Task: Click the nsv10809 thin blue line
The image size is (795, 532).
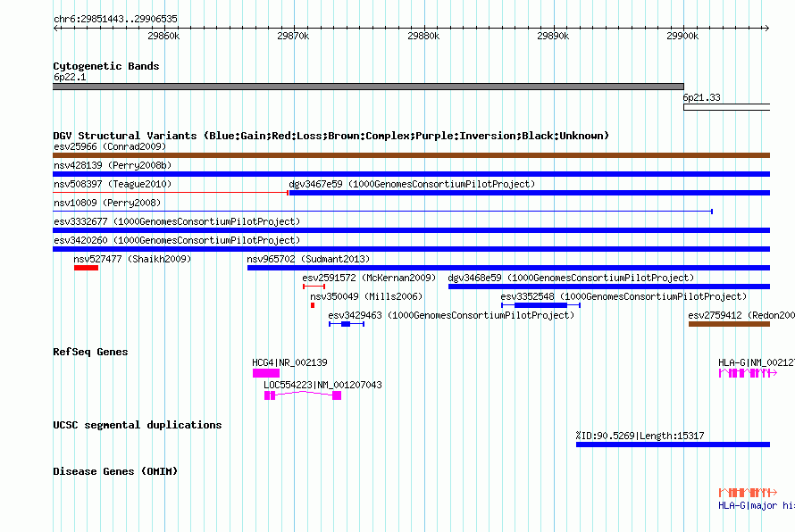Action: [383, 212]
